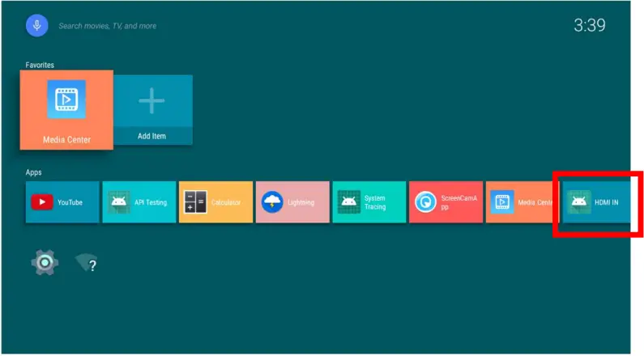Click the 3:39 clock display
This screenshot has height=356, width=644.
click(x=590, y=25)
